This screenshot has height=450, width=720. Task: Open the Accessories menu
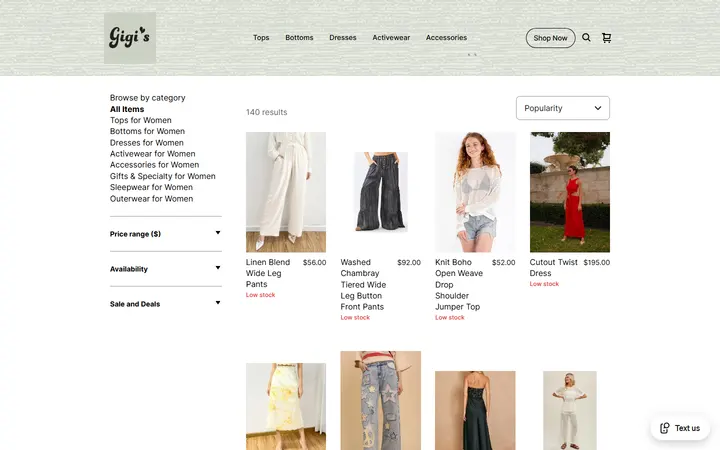pyautogui.click(x=446, y=38)
